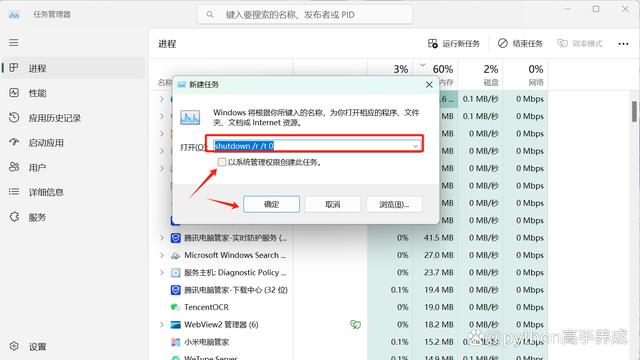This screenshot has width=640, height=360.
Task: Open App history (应用历史记录) page
Action: (x=73, y=118)
